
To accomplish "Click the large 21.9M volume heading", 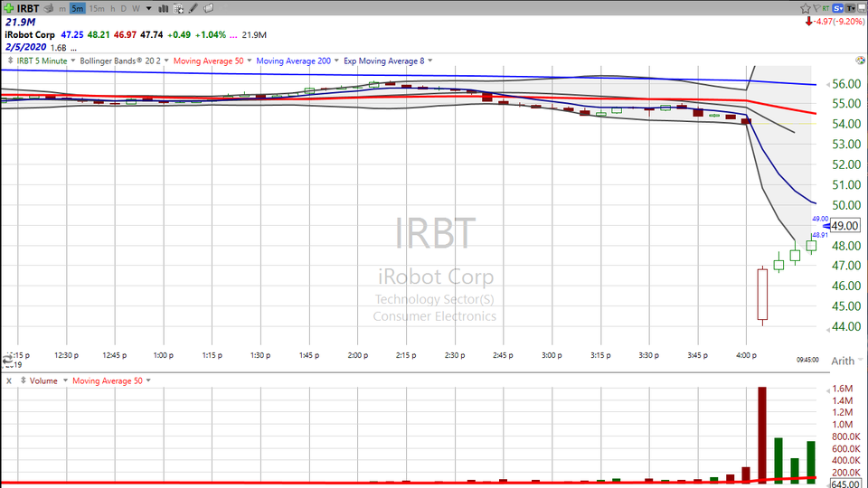I will 20,22.
